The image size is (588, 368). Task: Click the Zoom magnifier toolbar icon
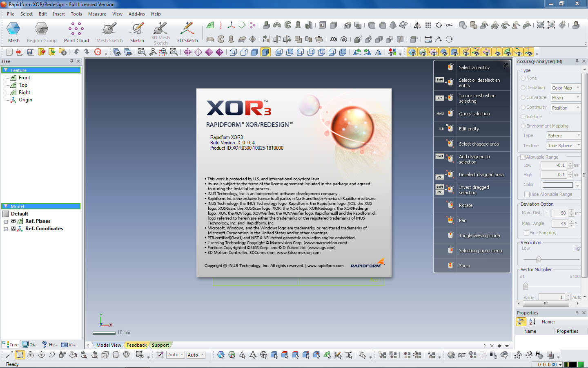142,52
